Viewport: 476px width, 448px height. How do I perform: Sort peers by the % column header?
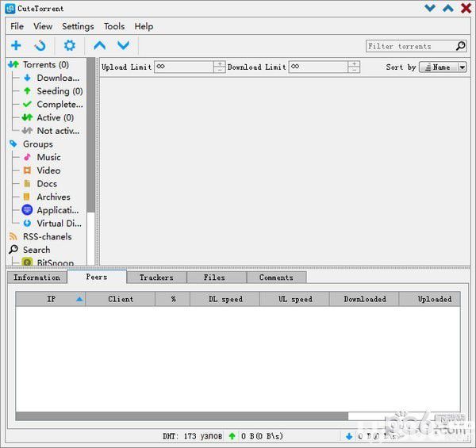coord(173,299)
